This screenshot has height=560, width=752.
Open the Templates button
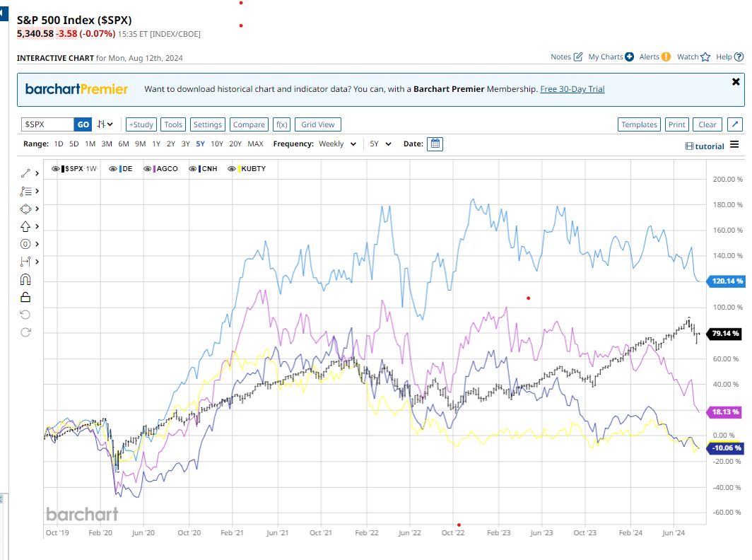[x=639, y=124]
